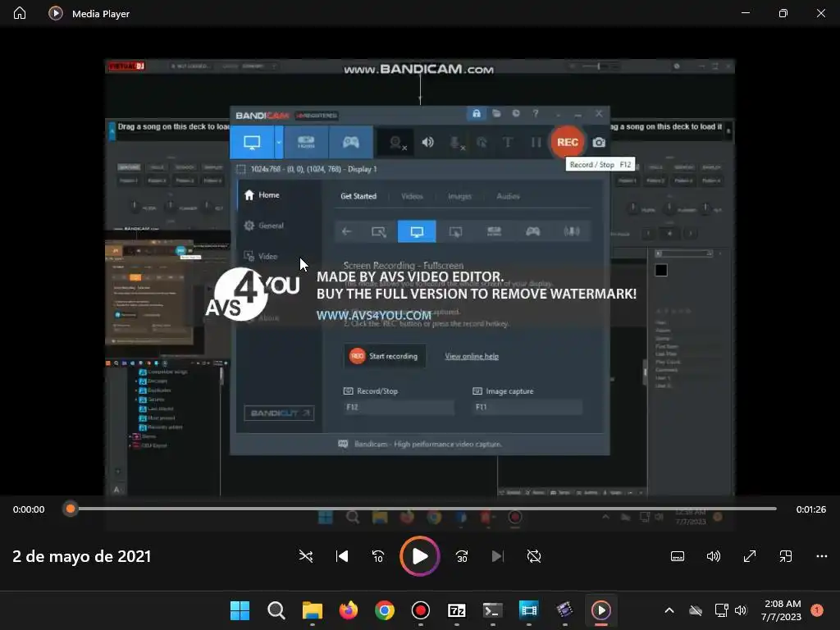This screenshot has height=630, width=840.
Task: Click the Bandicam speaker sound icon
Action: 427,142
